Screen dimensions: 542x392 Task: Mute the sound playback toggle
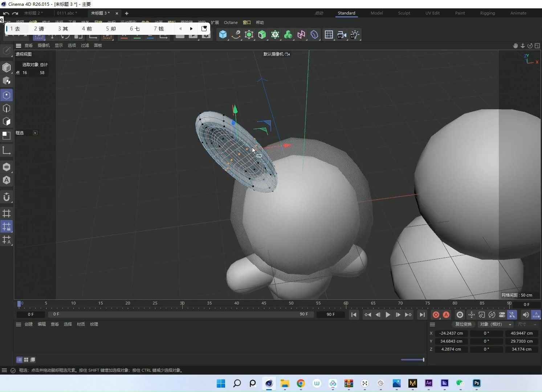coord(526,315)
